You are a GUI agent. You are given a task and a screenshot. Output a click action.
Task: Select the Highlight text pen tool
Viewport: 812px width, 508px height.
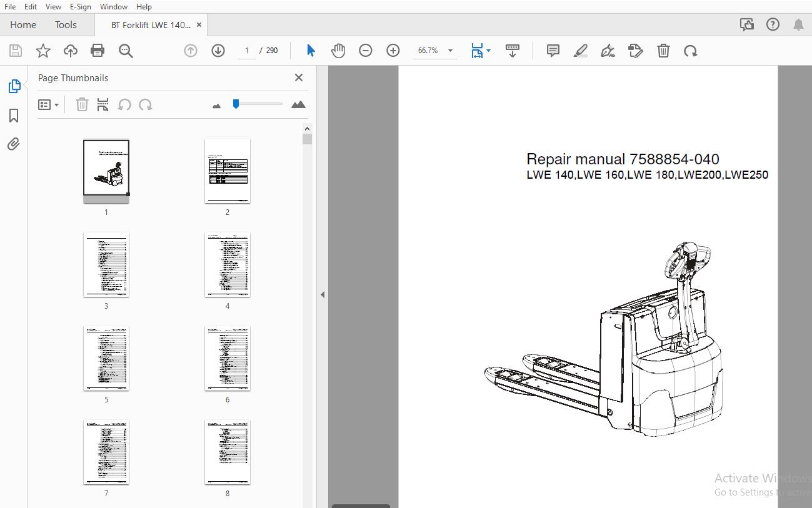[581, 51]
